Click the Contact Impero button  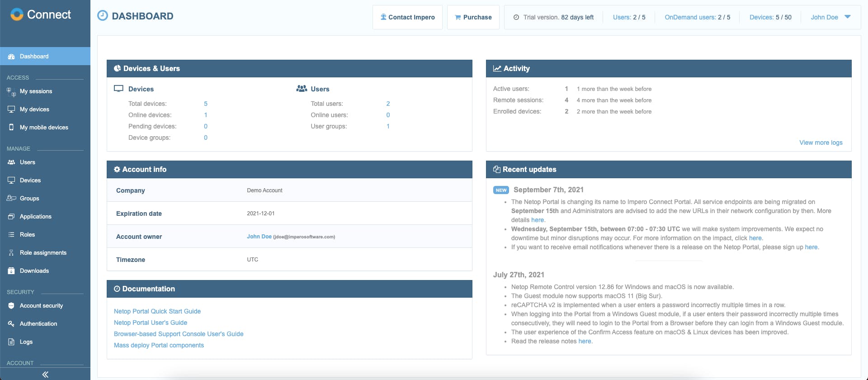(407, 17)
